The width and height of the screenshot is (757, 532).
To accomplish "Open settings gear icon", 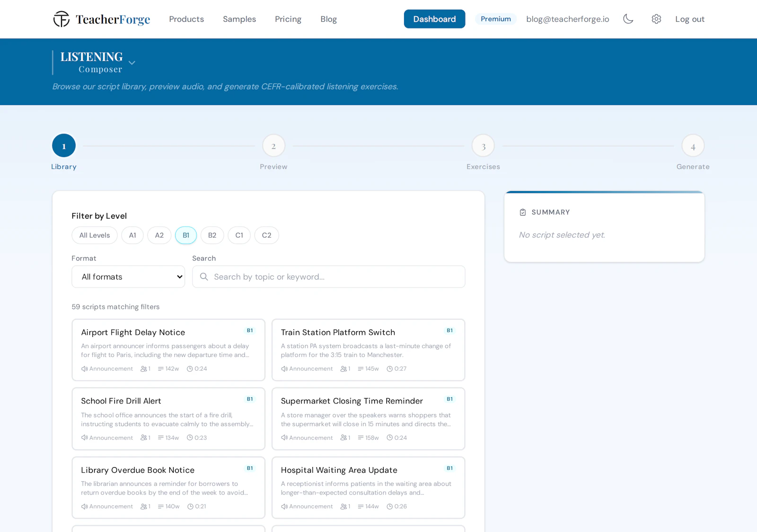I will pos(656,19).
